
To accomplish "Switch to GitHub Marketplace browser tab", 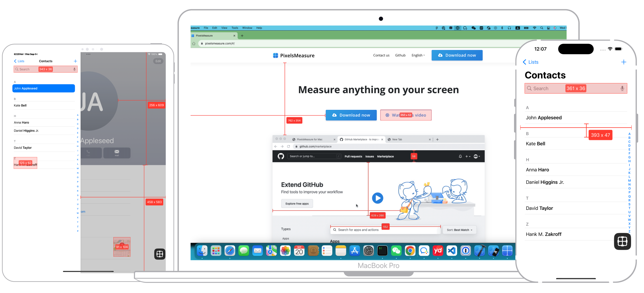I will click(362, 139).
